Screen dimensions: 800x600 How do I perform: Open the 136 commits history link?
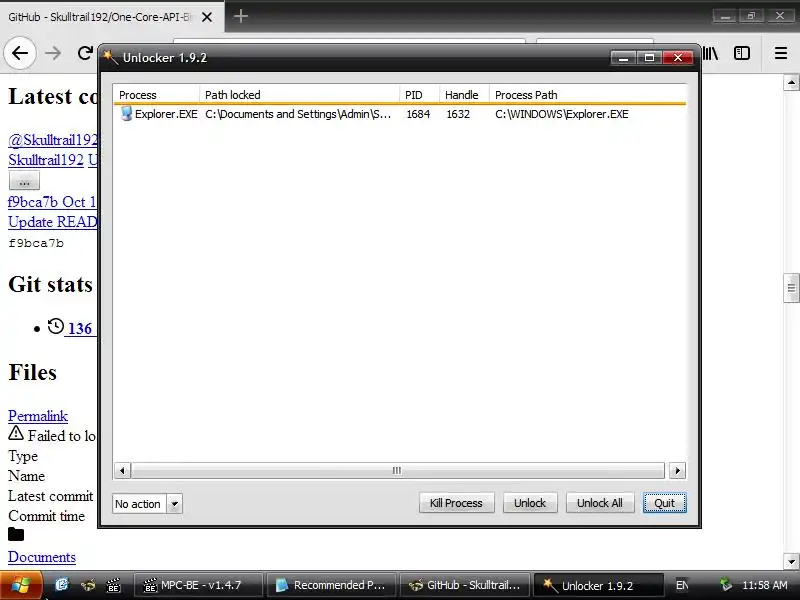click(x=80, y=329)
